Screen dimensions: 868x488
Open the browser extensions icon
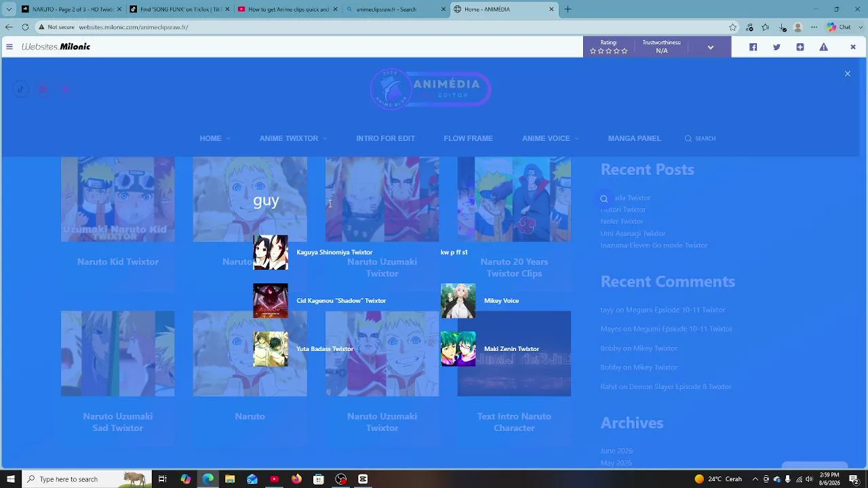(x=749, y=27)
